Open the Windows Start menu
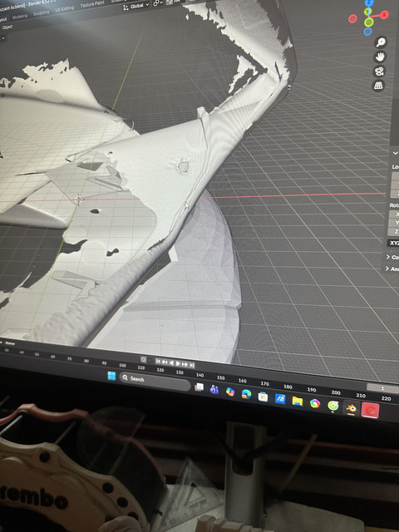The height and width of the screenshot is (532, 399). click(111, 376)
